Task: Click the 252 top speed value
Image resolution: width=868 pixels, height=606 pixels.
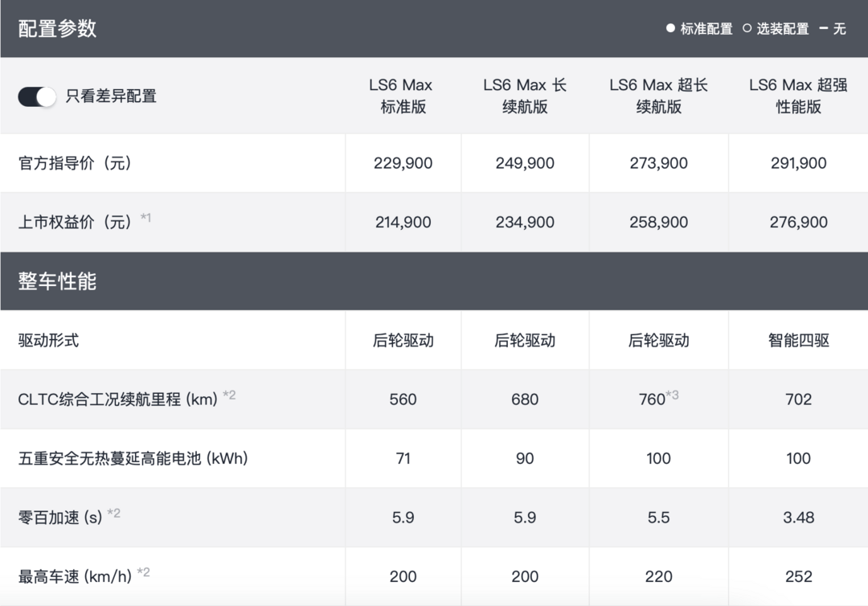Action: 798,577
